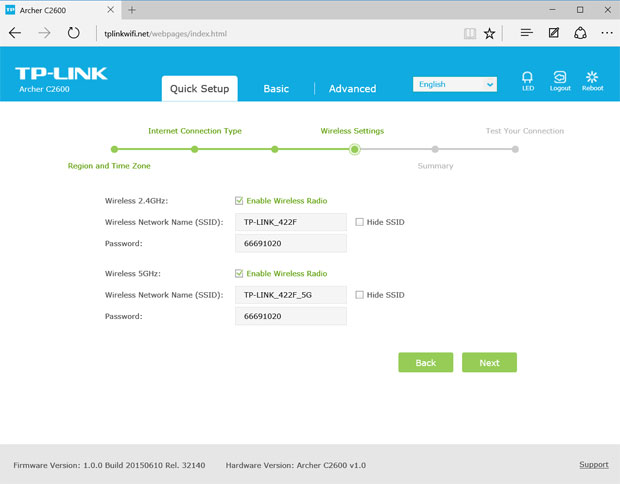This screenshot has height=484, width=620.
Task: Click the Summary step marker
Action: click(x=435, y=149)
